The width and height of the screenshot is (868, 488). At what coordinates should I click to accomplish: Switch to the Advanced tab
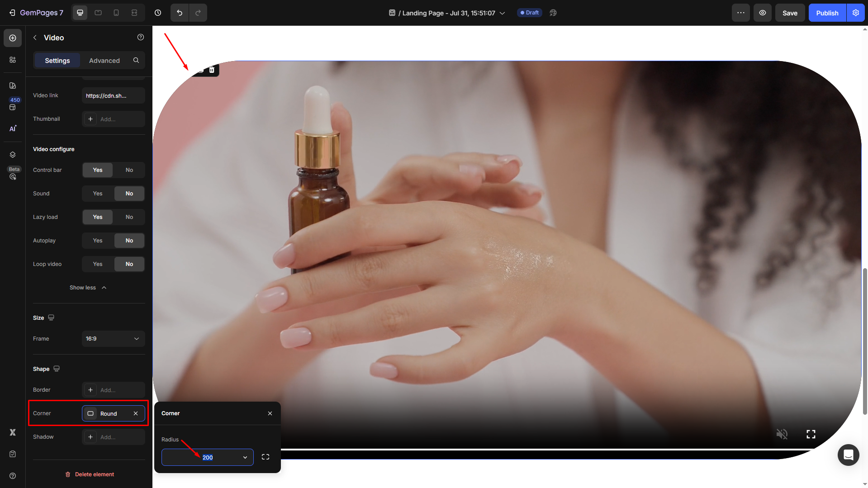[104, 61]
